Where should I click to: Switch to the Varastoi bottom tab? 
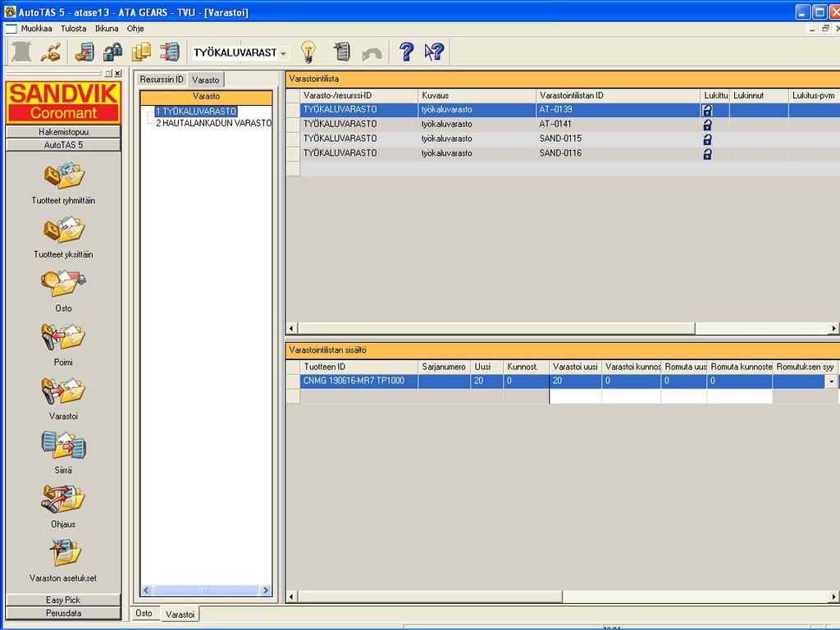[180, 614]
